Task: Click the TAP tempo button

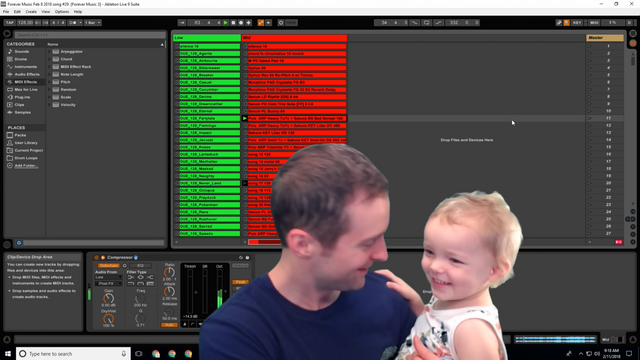Action: point(9,23)
